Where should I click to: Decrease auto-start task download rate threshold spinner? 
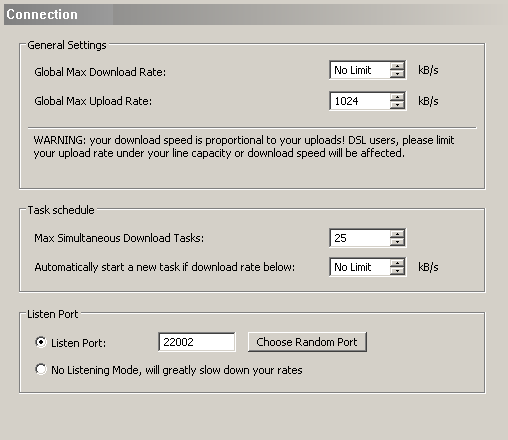click(x=397, y=271)
